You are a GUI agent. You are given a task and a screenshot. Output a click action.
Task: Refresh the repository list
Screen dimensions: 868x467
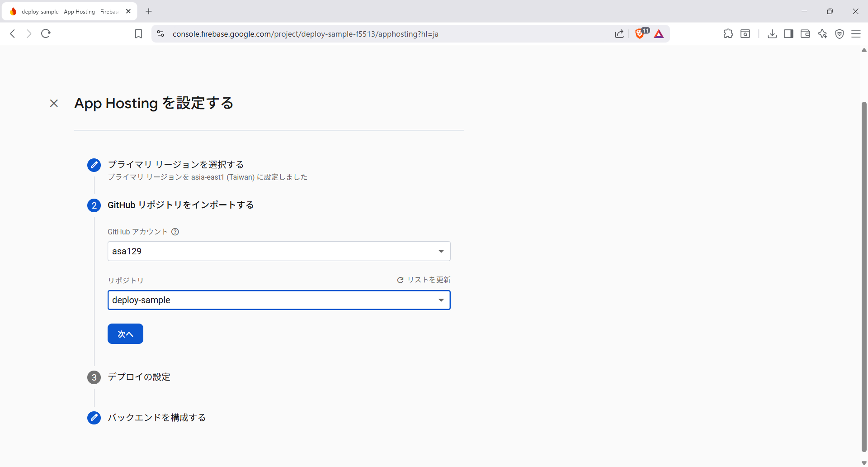click(424, 280)
